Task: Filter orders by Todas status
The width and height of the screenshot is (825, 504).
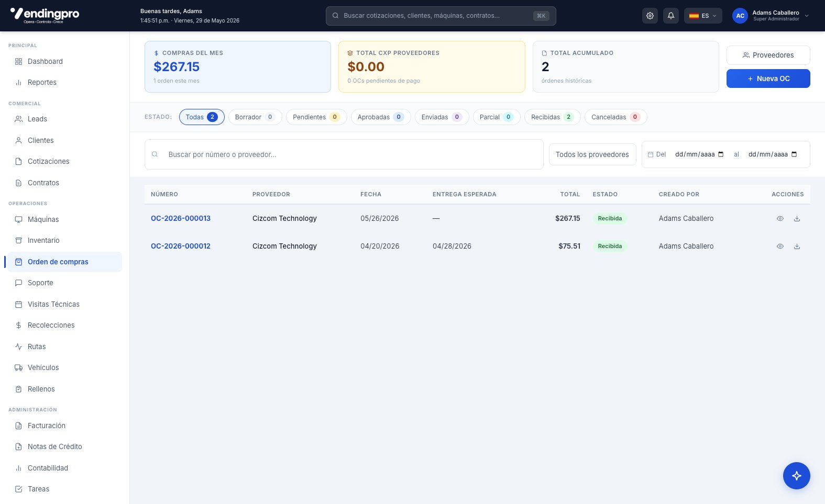Action: [x=202, y=117]
